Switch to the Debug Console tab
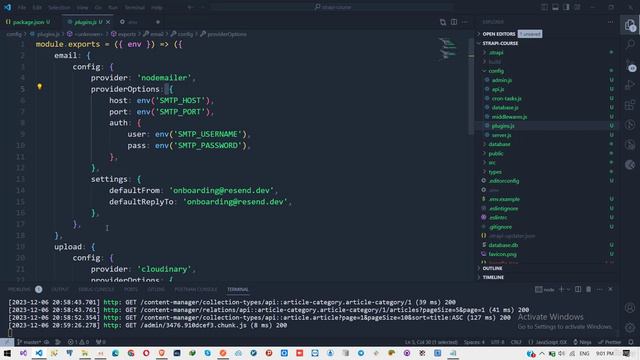The width and height of the screenshot is (640, 360). (96, 289)
